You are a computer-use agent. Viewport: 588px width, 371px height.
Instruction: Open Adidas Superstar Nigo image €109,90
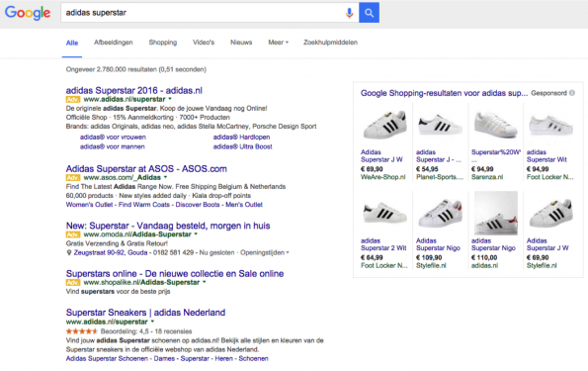coord(440,214)
